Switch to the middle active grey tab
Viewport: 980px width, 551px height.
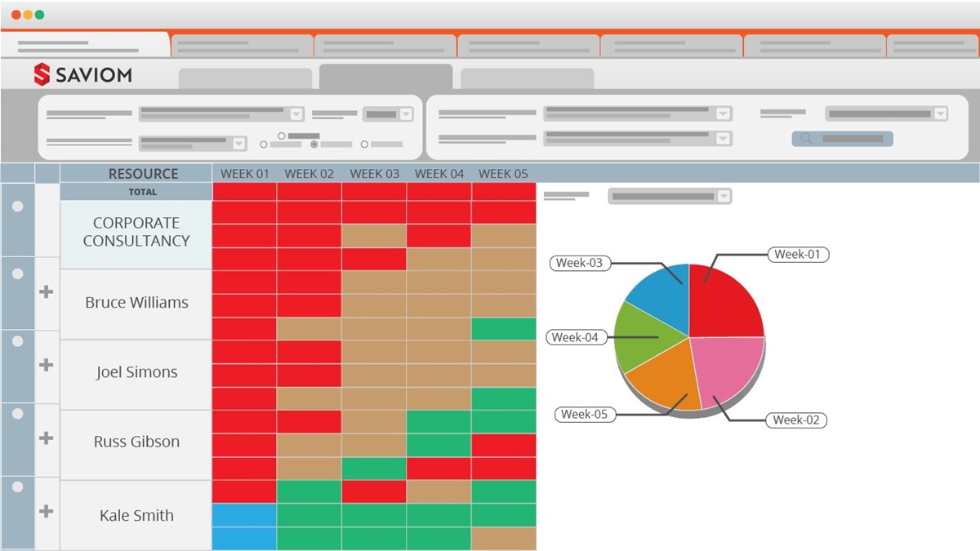tap(385, 77)
